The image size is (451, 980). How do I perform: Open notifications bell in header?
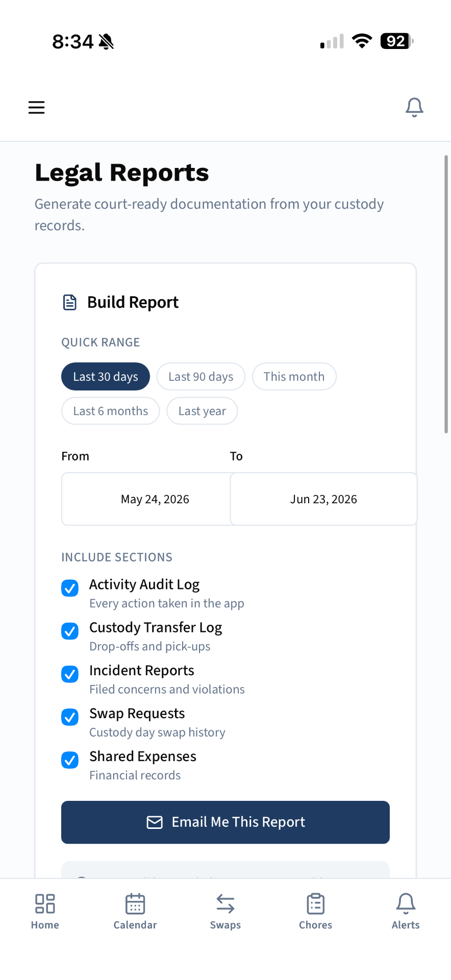pyautogui.click(x=414, y=107)
